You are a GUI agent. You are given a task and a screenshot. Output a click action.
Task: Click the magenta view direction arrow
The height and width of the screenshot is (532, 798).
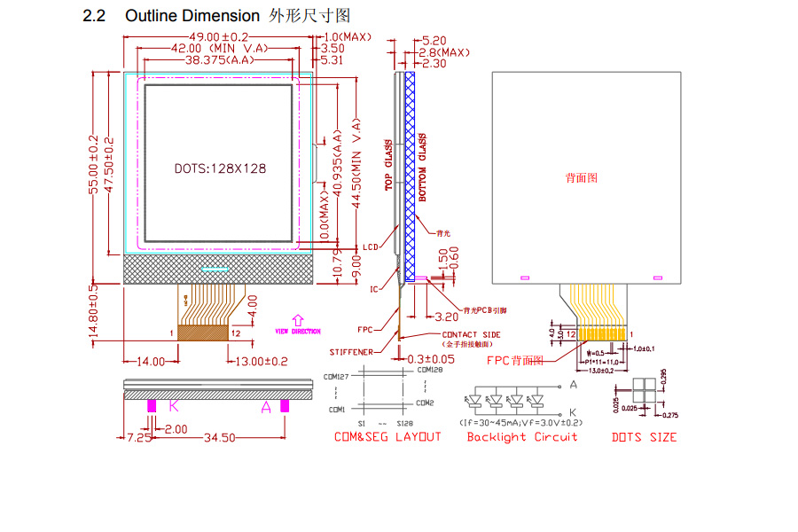click(297, 319)
